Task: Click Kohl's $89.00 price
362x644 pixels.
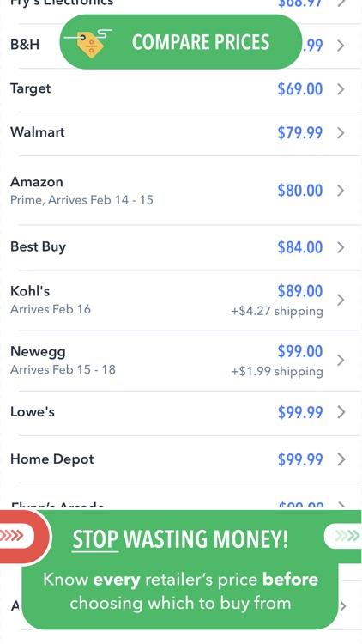Action: pos(300,291)
